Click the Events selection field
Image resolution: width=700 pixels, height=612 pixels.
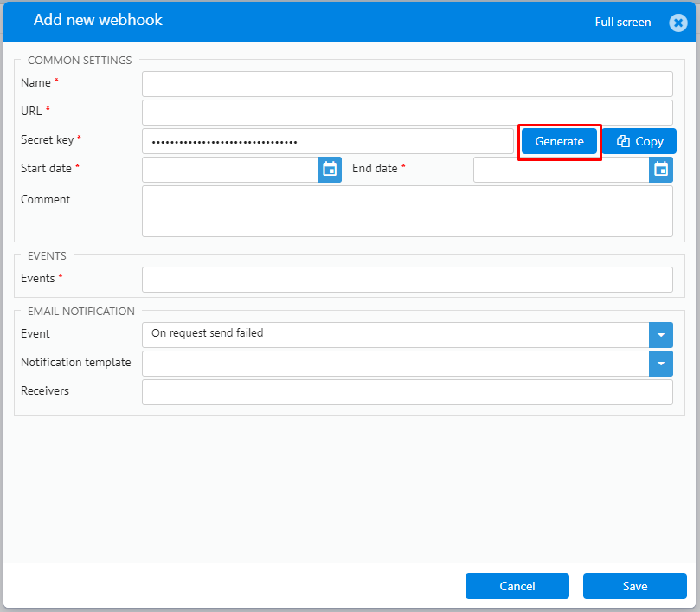(408, 280)
